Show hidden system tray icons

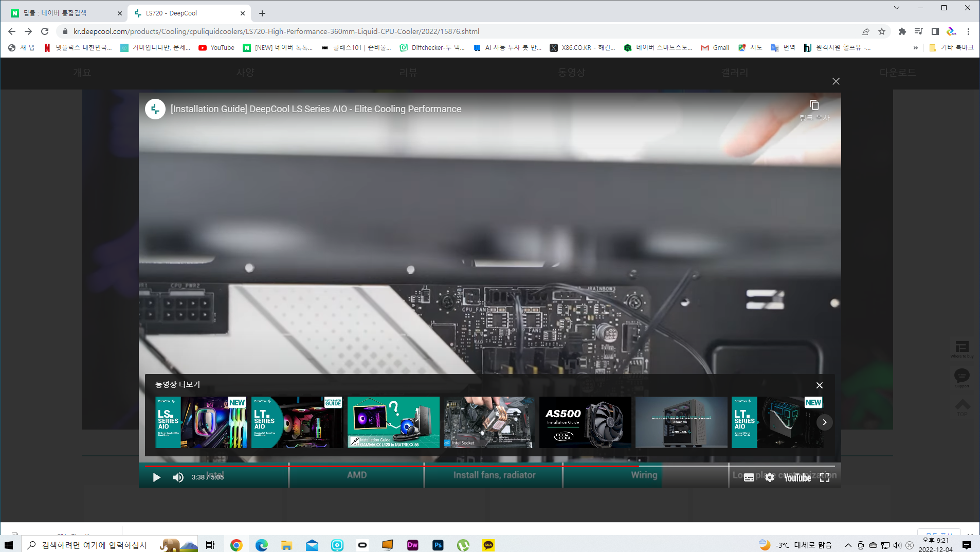pos(848,545)
